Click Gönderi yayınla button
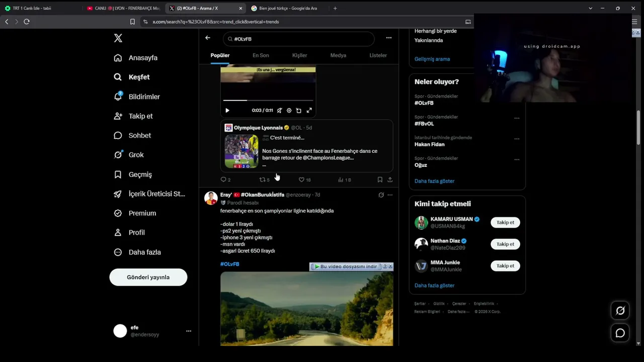Viewport: 644px width, 362px height. click(148, 277)
